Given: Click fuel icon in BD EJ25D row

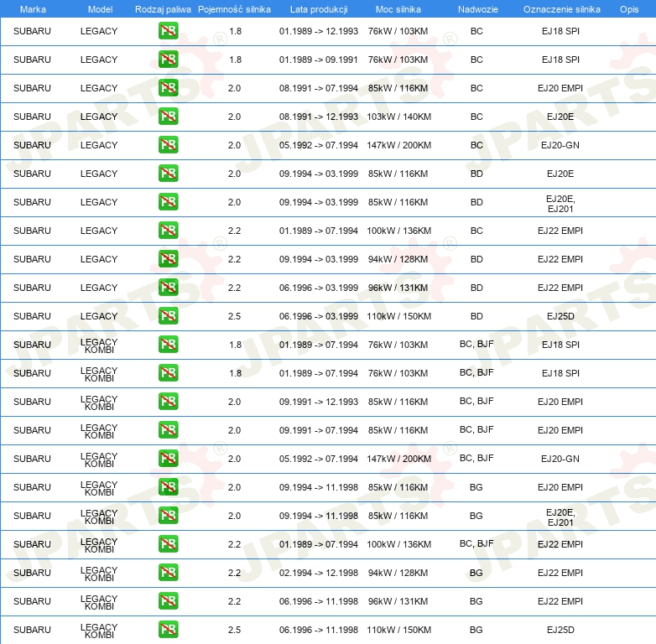Looking at the screenshot, I should pyautogui.click(x=168, y=316).
